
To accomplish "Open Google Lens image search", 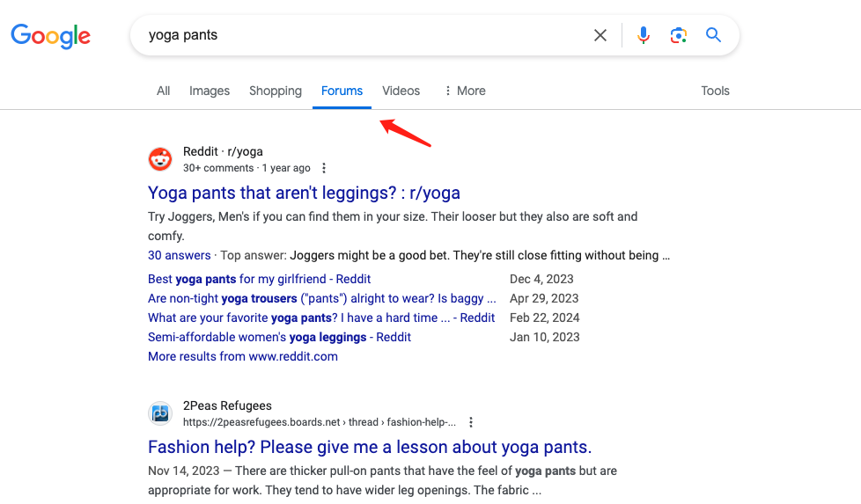I will (x=678, y=35).
